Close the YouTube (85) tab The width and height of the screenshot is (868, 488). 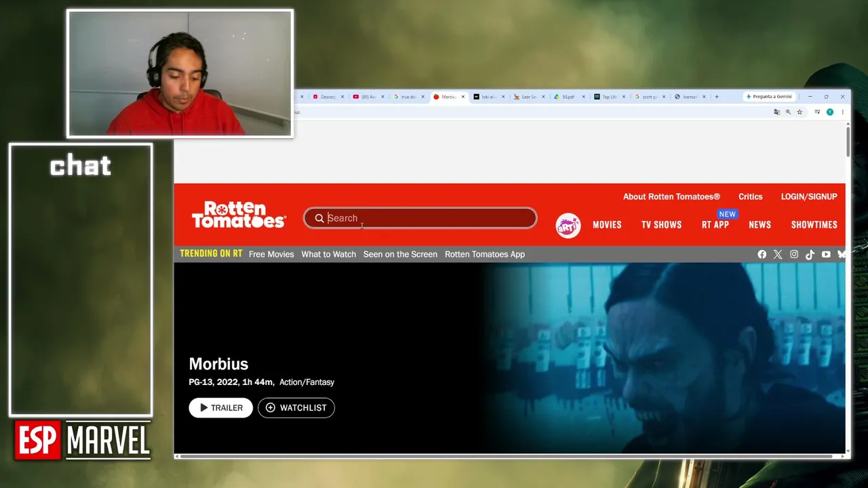click(382, 97)
